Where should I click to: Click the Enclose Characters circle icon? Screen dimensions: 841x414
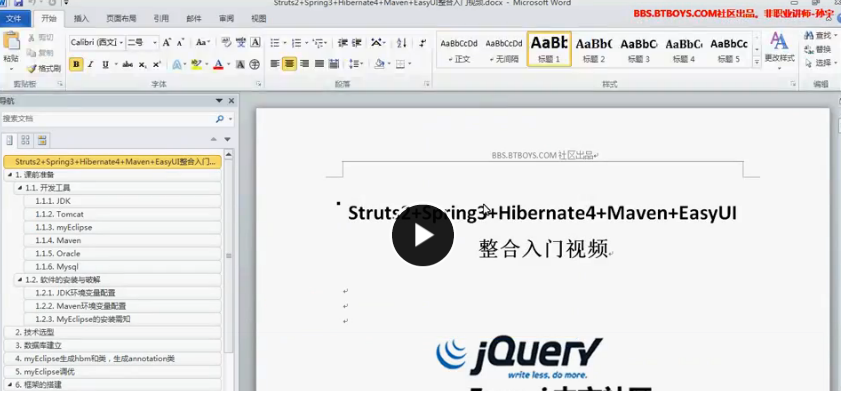[x=255, y=64]
